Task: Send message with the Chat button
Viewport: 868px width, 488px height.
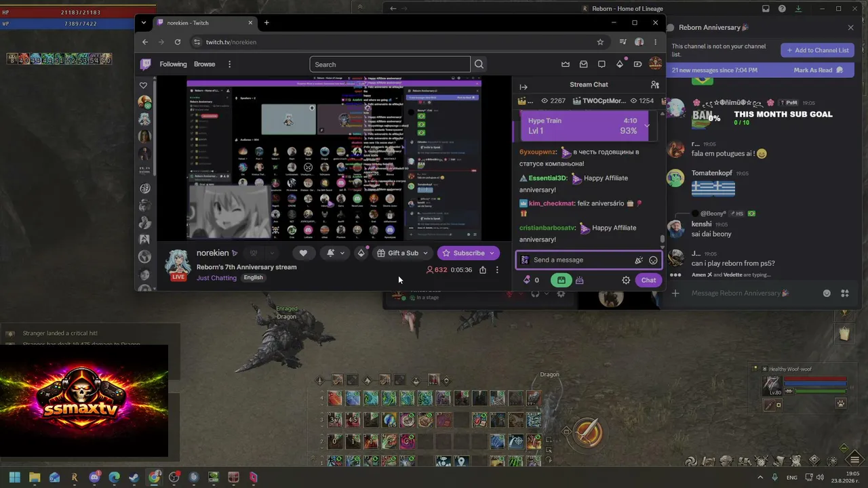Action: coord(649,280)
